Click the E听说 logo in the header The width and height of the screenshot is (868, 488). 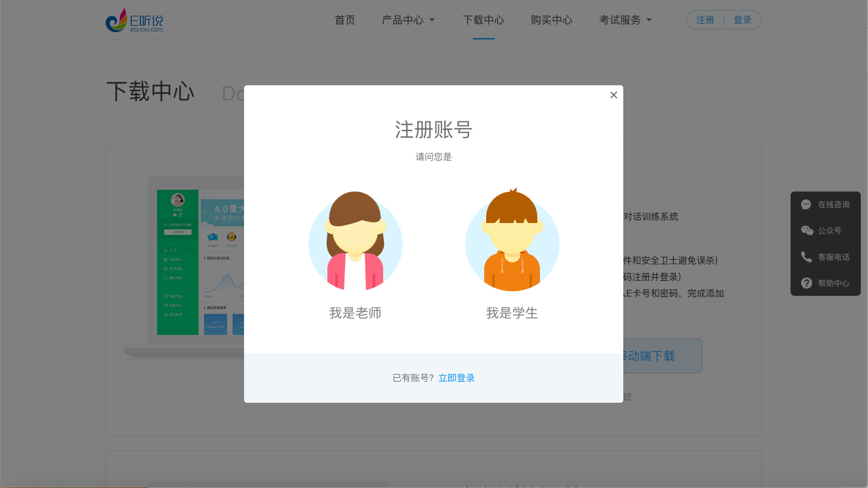point(134,20)
